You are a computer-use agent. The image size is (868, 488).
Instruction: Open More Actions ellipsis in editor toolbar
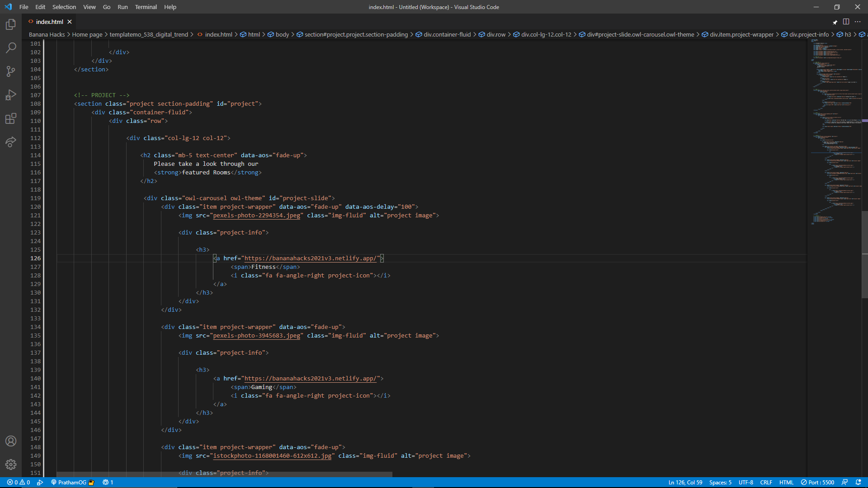[x=858, y=22]
